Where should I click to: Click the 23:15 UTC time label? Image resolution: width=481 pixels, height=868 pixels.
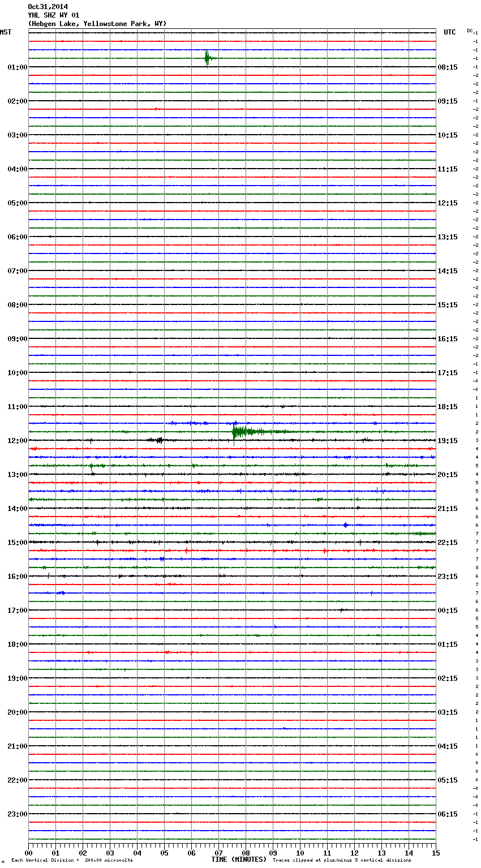pyautogui.click(x=448, y=577)
